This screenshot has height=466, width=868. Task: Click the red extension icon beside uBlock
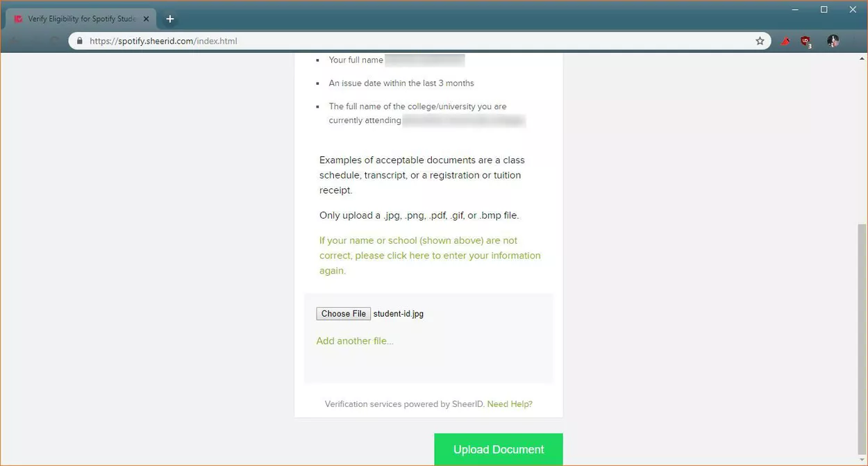tap(785, 41)
